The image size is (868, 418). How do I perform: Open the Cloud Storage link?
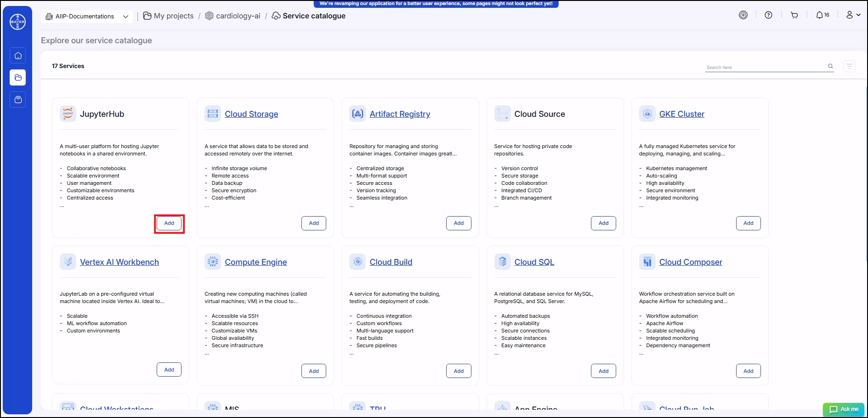251,114
